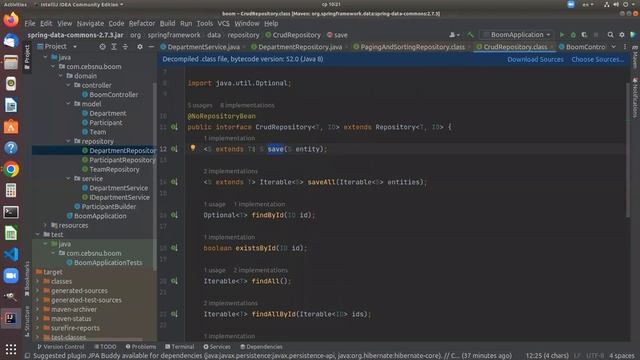Select ParticipantBuilder in the project tree

click(x=105, y=207)
